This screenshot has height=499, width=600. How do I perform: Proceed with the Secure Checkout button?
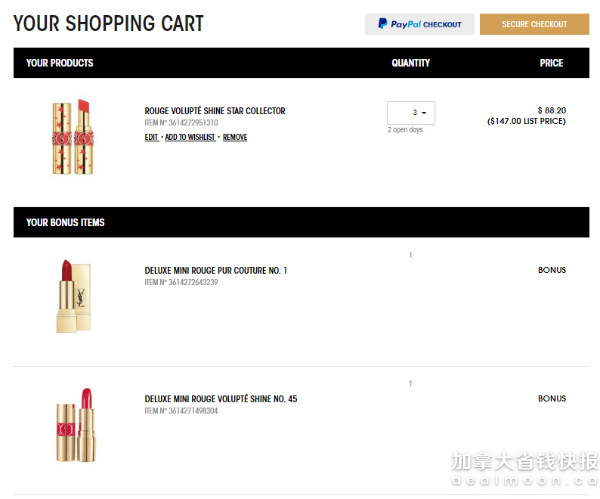pos(534,24)
